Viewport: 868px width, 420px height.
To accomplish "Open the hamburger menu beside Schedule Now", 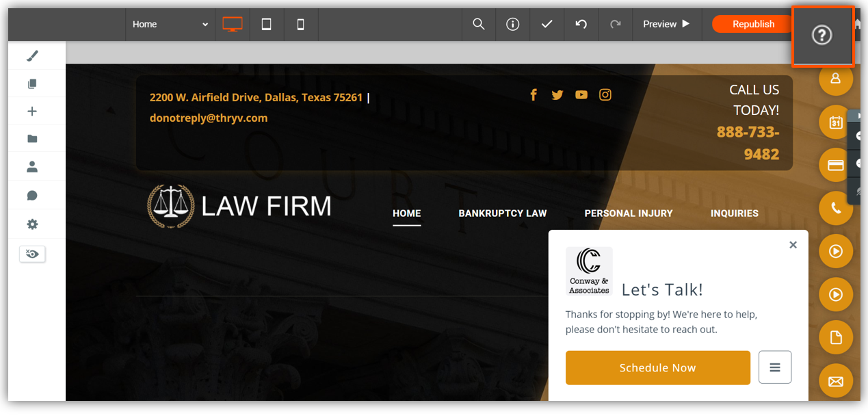I will 774,367.
